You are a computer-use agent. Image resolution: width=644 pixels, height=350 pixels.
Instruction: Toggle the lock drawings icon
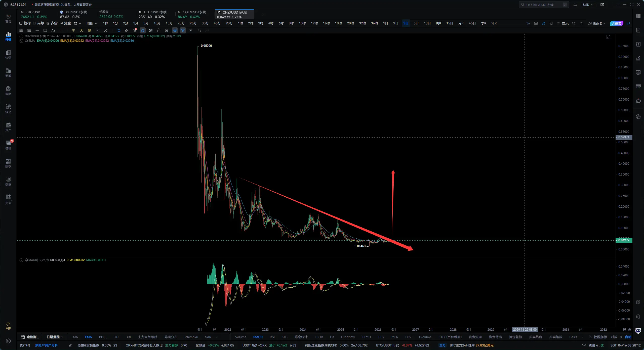pyautogui.click(x=159, y=30)
